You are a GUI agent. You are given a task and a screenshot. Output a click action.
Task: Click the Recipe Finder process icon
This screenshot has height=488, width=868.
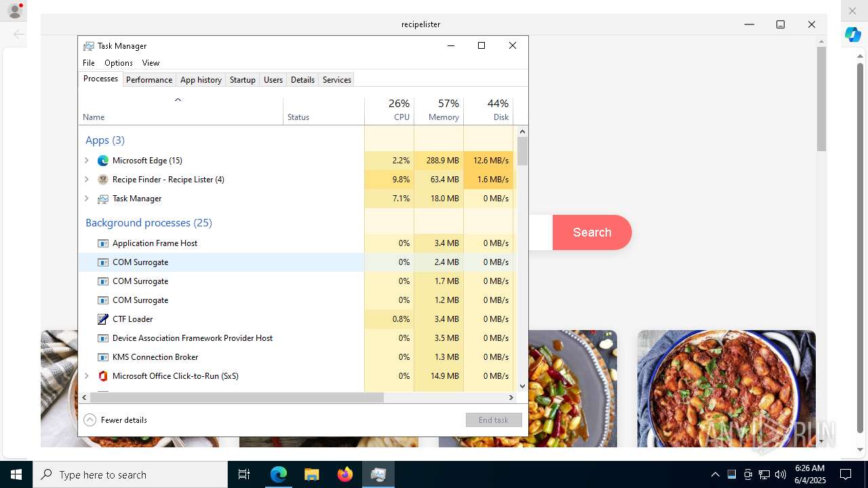103,180
